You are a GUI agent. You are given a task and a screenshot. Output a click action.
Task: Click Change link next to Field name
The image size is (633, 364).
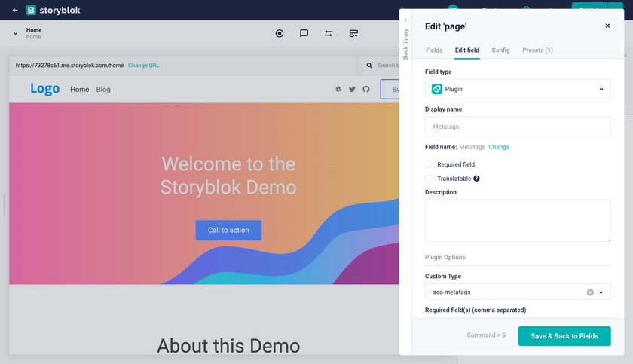point(499,147)
